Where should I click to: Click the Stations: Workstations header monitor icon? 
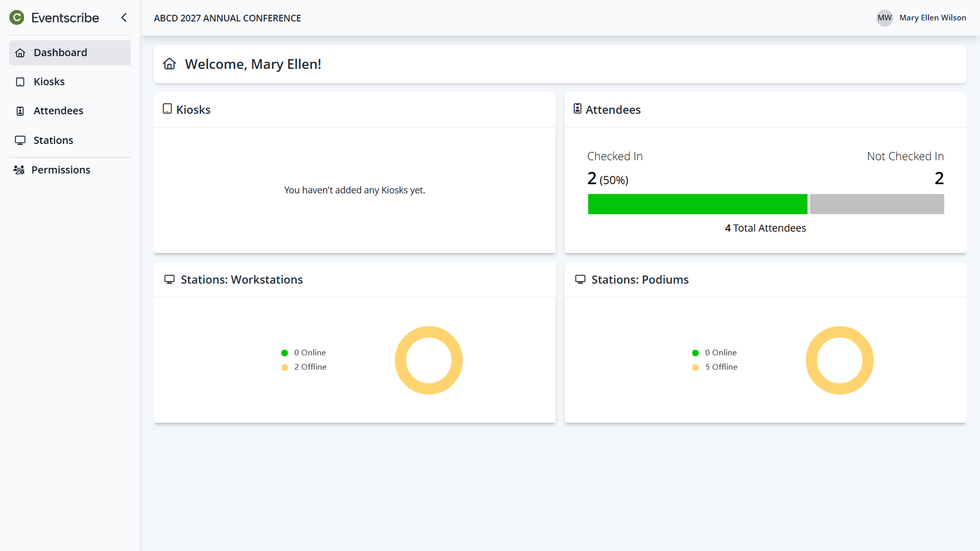[x=169, y=279]
